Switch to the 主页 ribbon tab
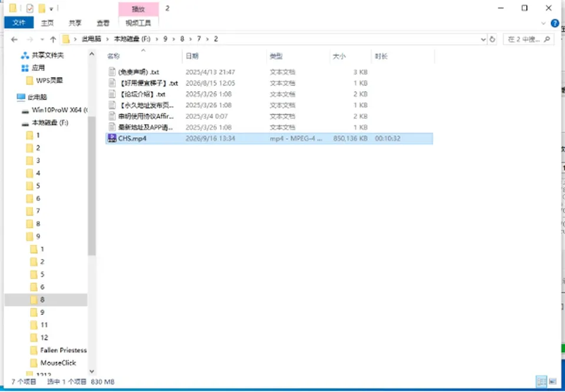The width and height of the screenshot is (565, 392). point(47,23)
